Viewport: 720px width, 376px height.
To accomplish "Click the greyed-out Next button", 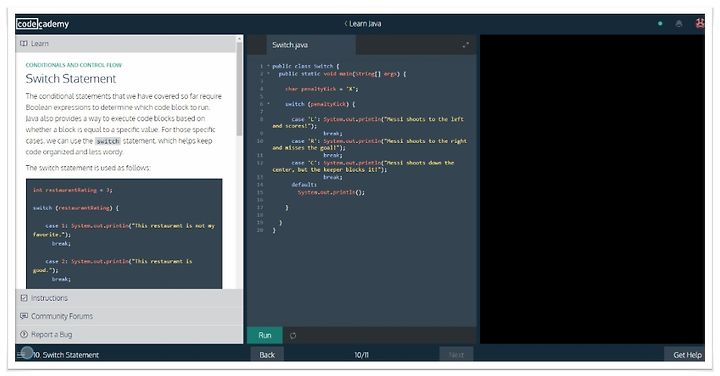I will 456,354.
